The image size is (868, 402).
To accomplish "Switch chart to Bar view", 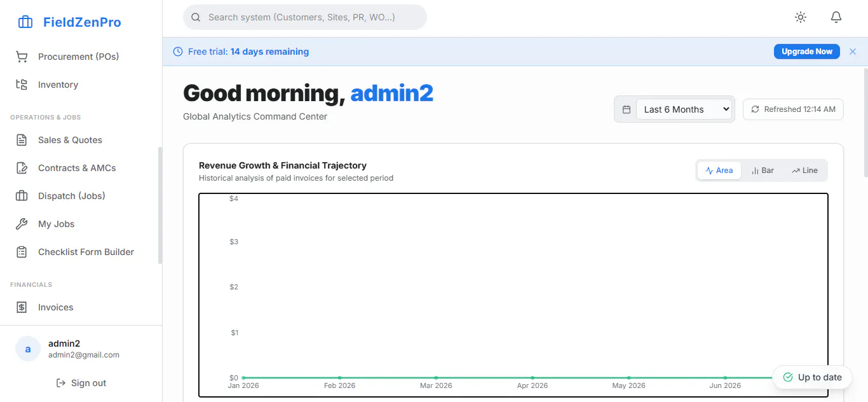I will click(x=763, y=170).
